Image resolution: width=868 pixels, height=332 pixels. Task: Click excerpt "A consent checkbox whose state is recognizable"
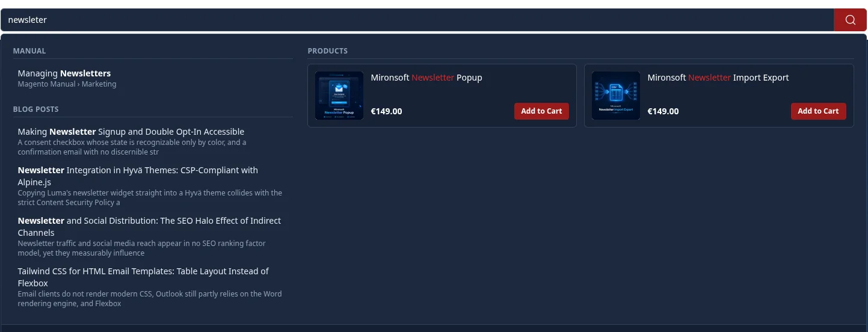[132, 147]
